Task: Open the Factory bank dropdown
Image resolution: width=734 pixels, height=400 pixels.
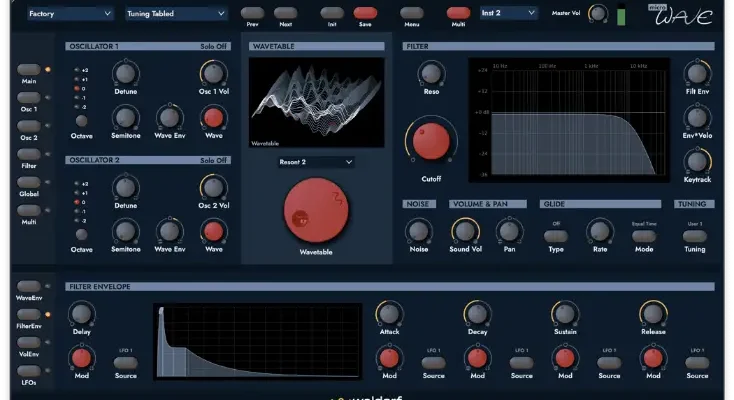Action: [x=69, y=14]
